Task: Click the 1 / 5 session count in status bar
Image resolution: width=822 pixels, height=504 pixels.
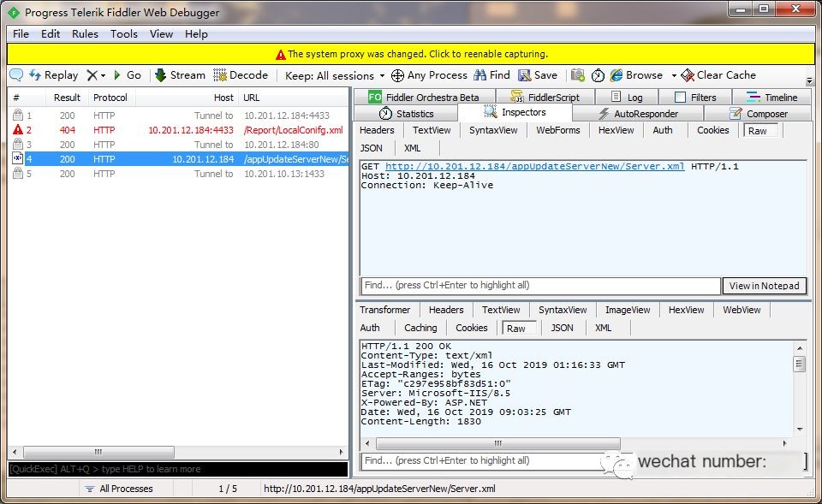Action: pos(228,489)
